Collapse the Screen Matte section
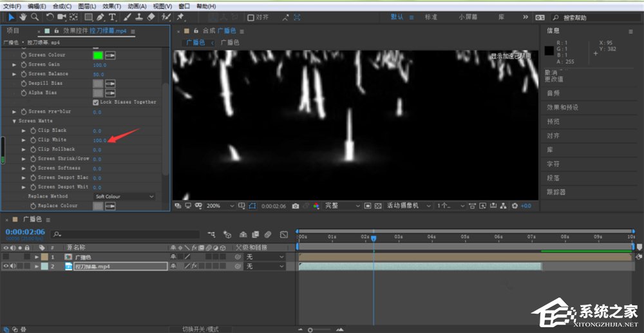This screenshot has width=644, height=333. [15, 121]
